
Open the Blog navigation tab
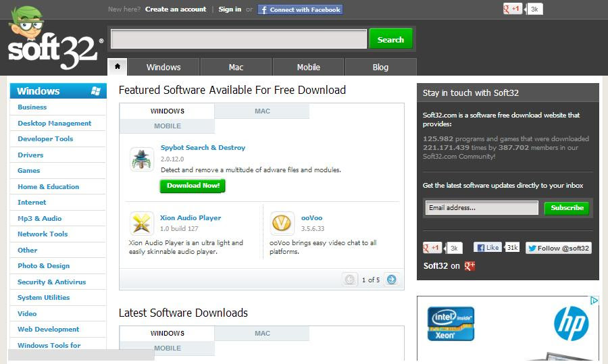(x=380, y=67)
